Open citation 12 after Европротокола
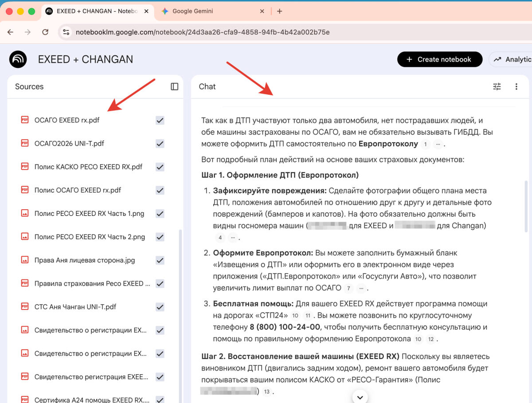The width and height of the screenshot is (532, 403). point(430,339)
